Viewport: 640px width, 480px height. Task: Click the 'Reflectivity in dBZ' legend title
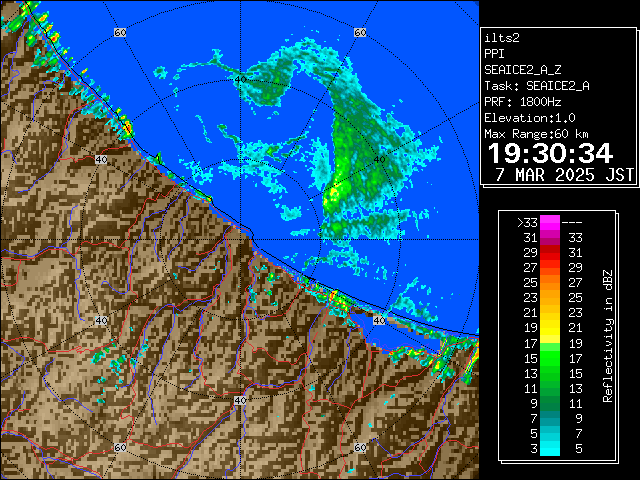[x=608, y=336]
